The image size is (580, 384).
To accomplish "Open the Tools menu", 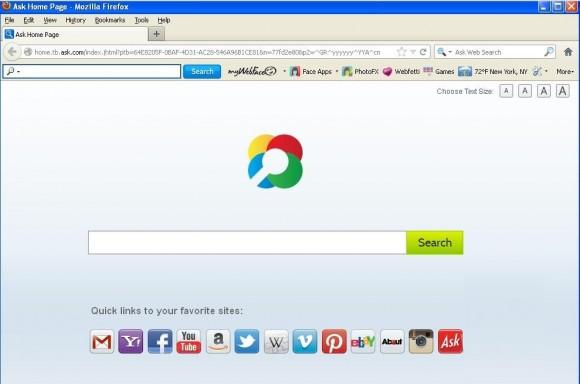I will click(x=141, y=20).
